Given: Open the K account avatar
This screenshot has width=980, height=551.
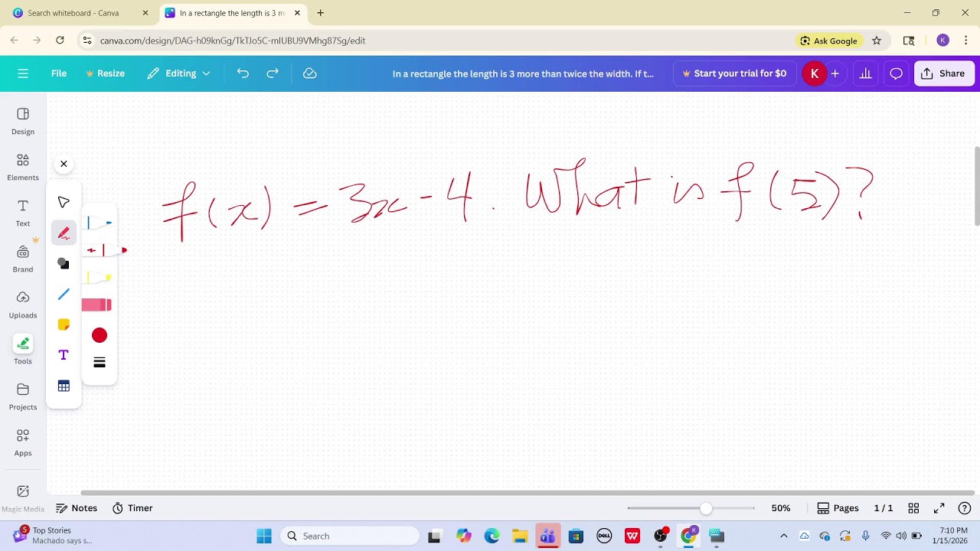Looking at the screenshot, I should point(814,73).
